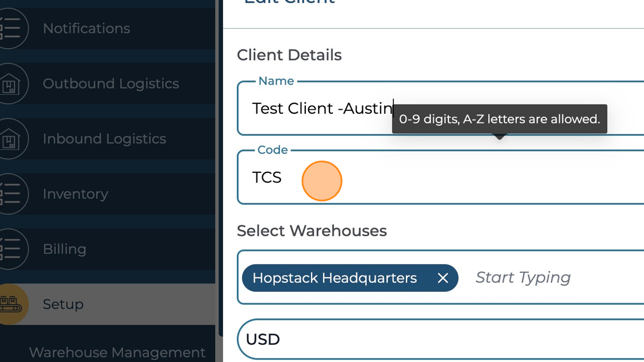This screenshot has height=362, width=644.
Task: Focus the client Name input field
Action: [x=517, y=109]
